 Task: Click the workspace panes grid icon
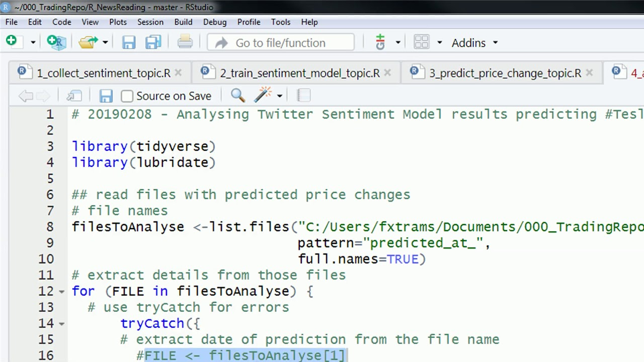421,42
